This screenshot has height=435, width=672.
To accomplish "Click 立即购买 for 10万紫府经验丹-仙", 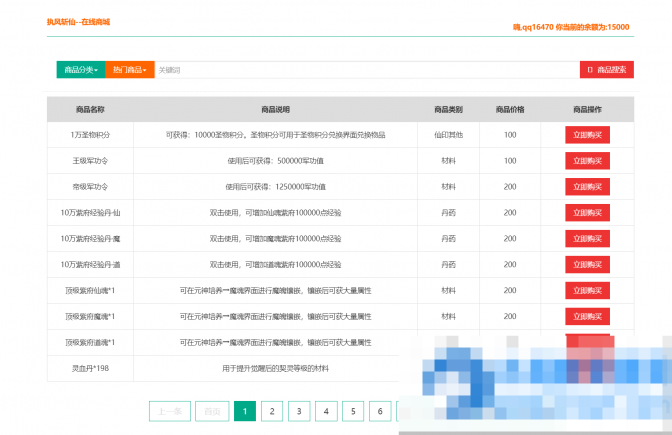I will (x=588, y=212).
